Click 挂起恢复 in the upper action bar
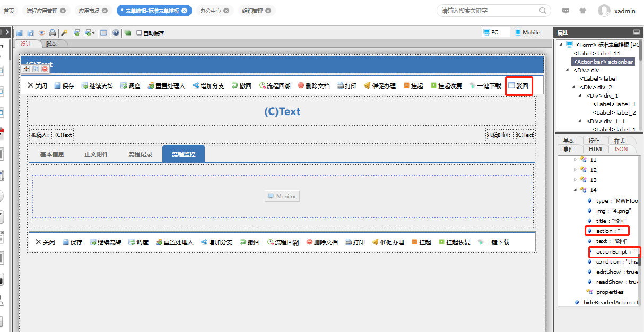Screen dimensions: 644x332 point(446,85)
